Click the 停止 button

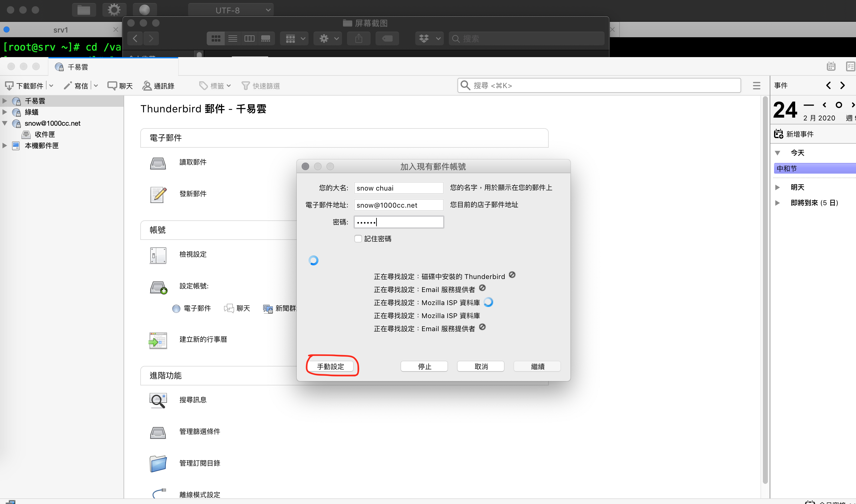[x=424, y=367]
